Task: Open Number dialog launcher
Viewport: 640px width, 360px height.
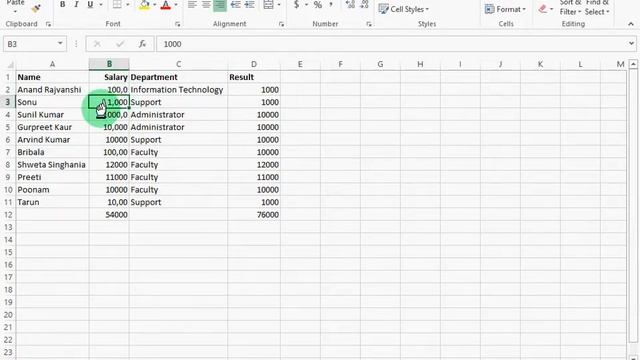Action: [x=369, y=24]
